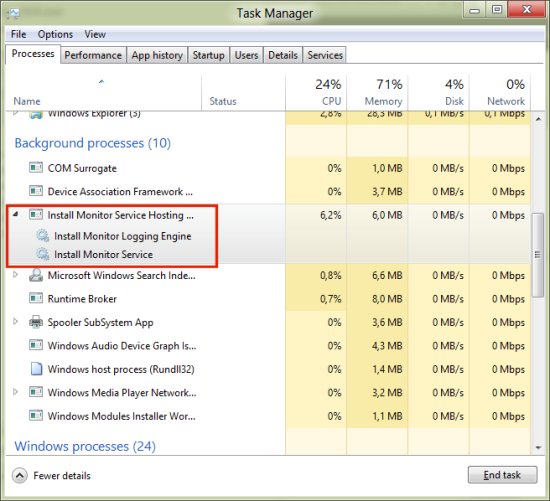Click the Windows processes (24) heading
The height and width of the screenshot is (501, 550).
pyautogui.click(x=85, y=446)
